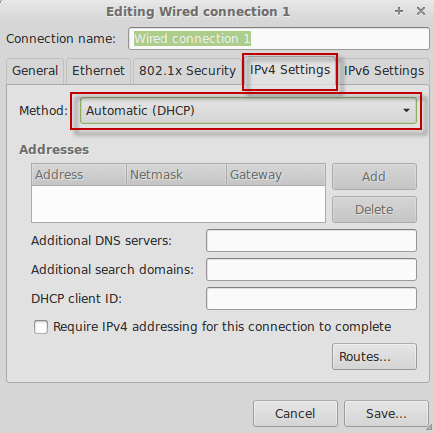Open the Routes... dialog button

pos(374,357)
